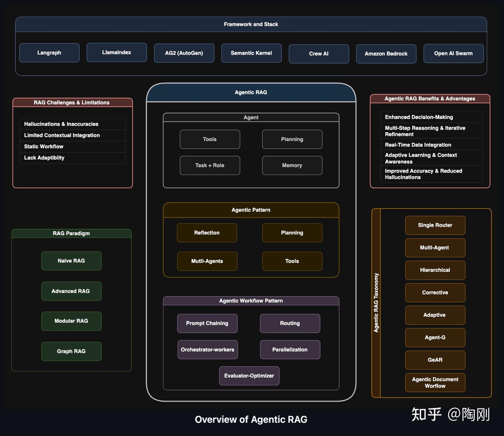Toggle the Memory component in Agent
Image resolution: width=504 pixels, height=436 pixels.
click(x=292, y=165)
